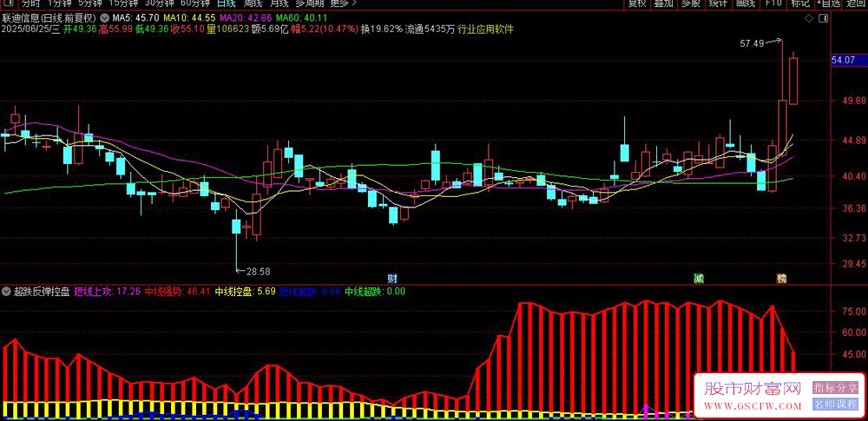Image resolution: width=868 pixels, height=421 pixels.
Task: Click the diamond icon above the chart
Action: pyautogui.click(x=808, y=19)
